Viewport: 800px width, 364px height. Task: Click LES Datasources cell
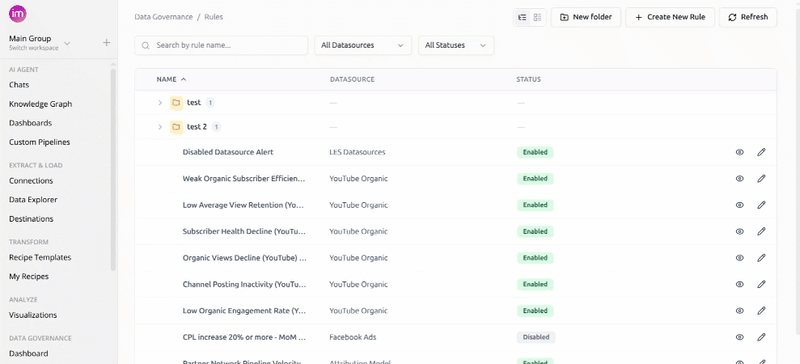coord(357,152)
